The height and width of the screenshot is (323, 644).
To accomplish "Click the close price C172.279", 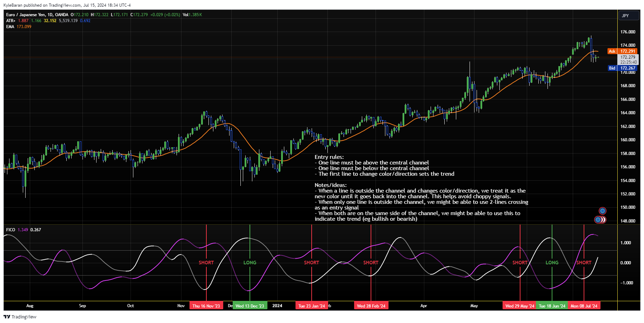I will click(x=139, y=15).
